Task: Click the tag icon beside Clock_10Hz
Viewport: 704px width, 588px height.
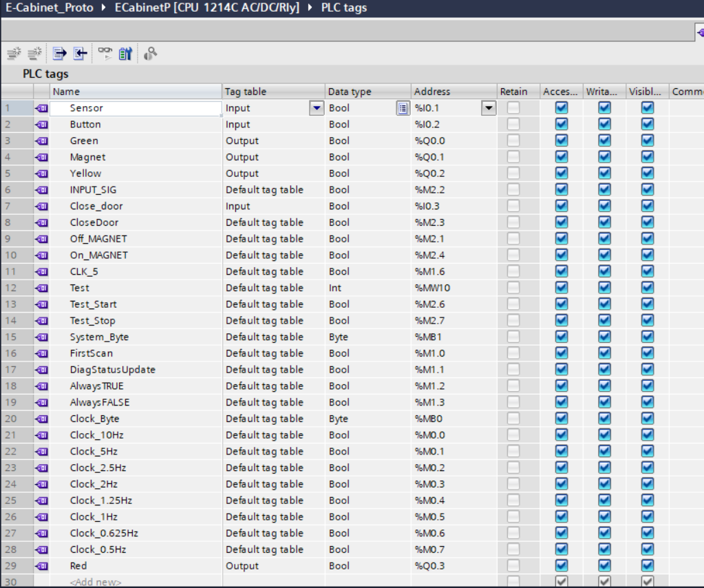Action: click(x=41, y=435)
